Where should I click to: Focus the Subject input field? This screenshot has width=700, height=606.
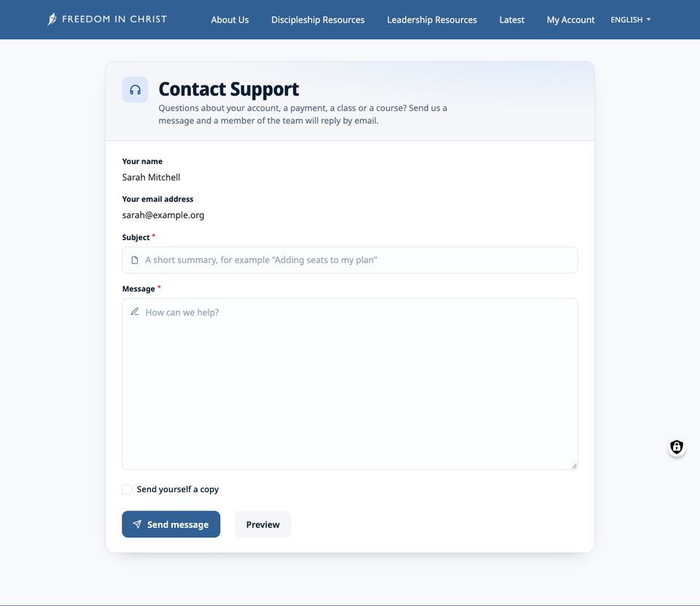pyautogui.click(x=350, y=260)
